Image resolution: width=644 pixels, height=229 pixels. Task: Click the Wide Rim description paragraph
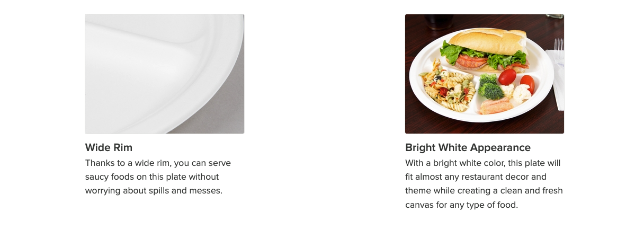click(158, 177)
